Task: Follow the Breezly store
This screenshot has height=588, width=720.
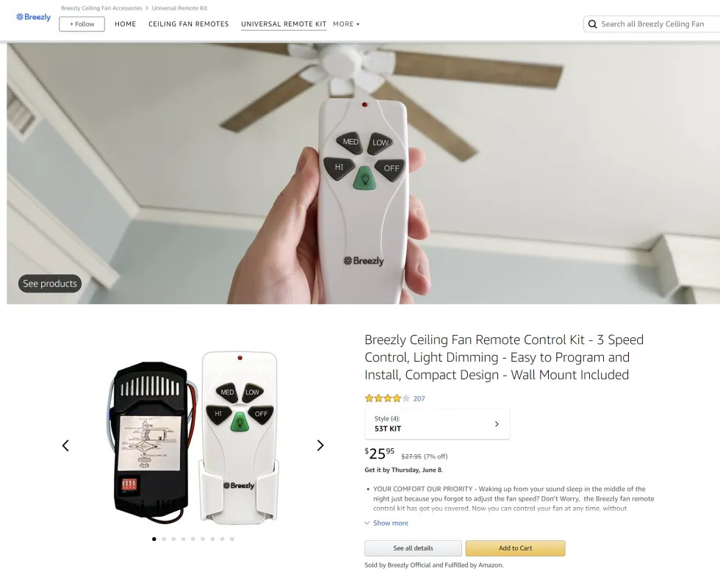Action: coord(81,24)
